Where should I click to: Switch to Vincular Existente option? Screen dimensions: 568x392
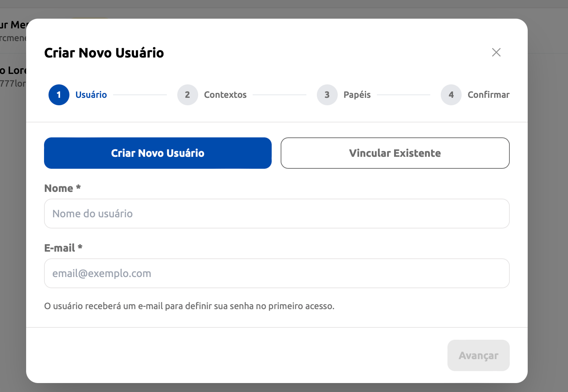click(x=395, y=153)
